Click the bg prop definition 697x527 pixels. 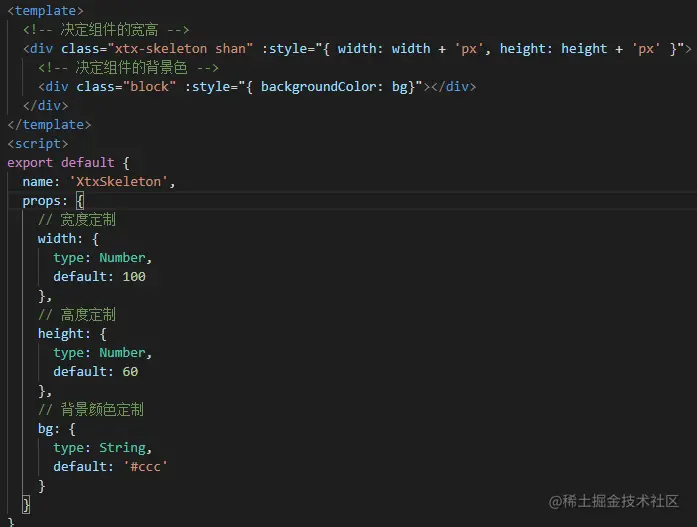point(57,429)
